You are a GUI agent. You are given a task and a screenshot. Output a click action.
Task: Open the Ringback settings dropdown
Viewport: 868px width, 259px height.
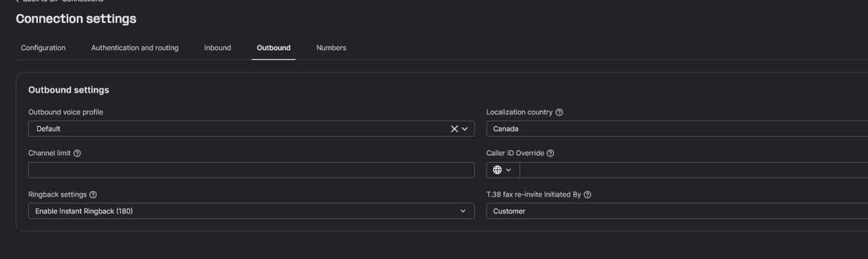pyautogui.click(x=251, y=211)
